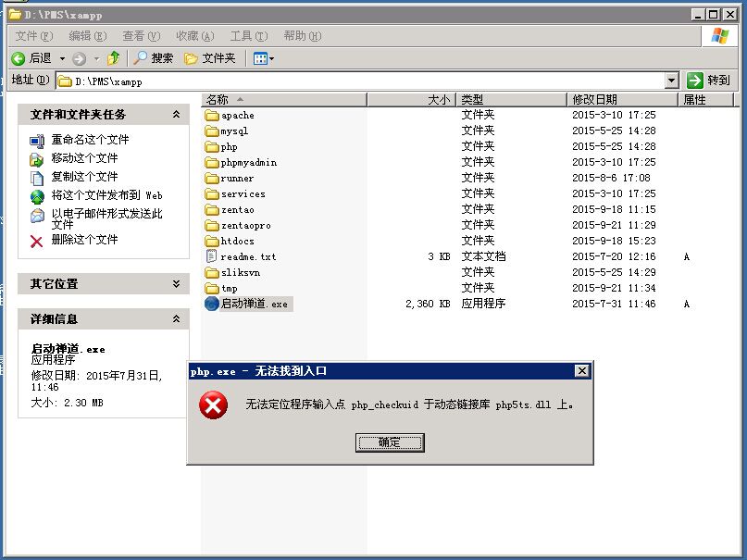Select the htdocs folder icon

coord(212,241)
